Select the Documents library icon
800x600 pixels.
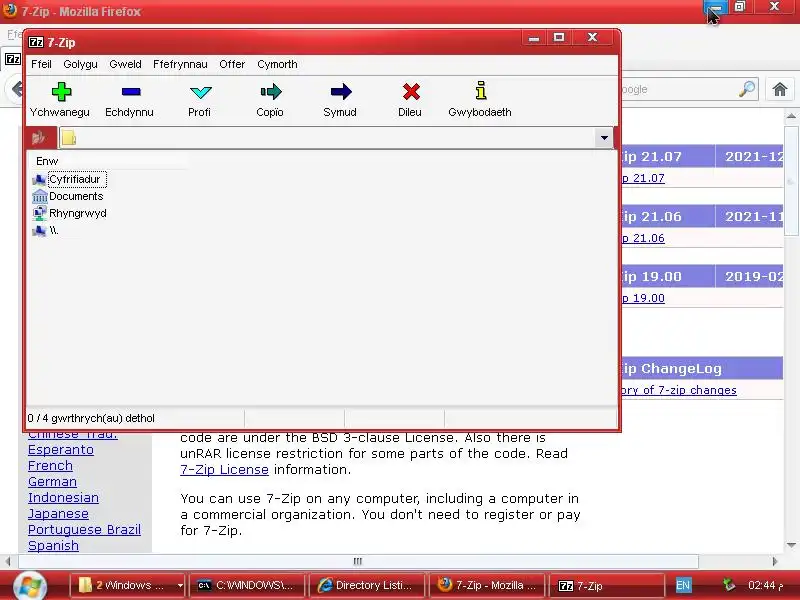[x=39, y=196]
